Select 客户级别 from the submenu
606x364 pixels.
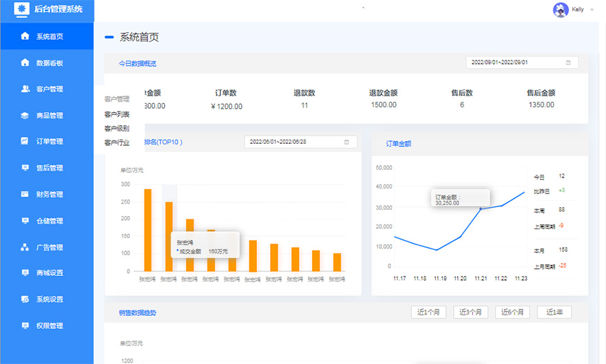click(x=117, y=129)
